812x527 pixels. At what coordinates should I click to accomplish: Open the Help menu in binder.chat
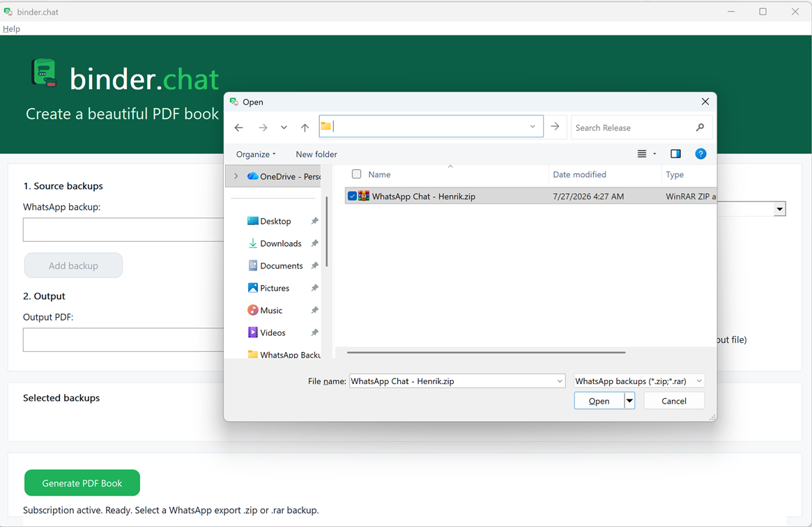pyautogui.click(x=11, y=29)
